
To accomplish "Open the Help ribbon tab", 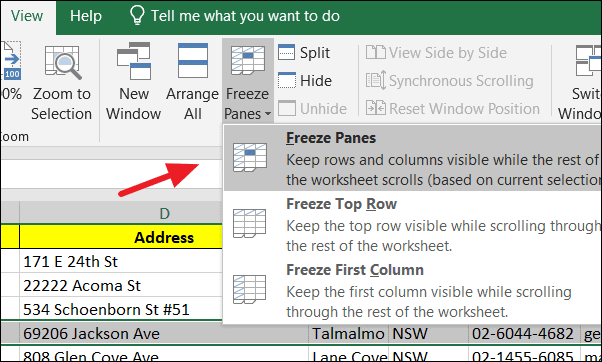I will coord(86,16).
